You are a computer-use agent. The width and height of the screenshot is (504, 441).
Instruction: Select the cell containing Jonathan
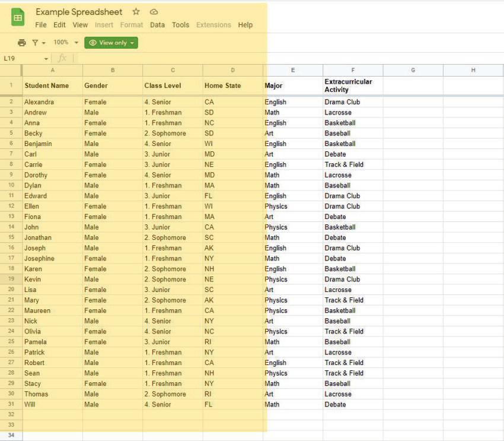coord(52,237)
